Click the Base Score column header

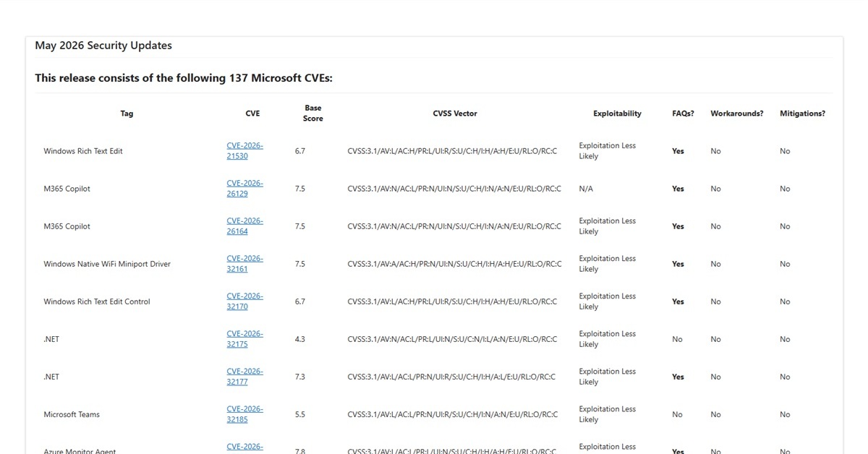[313, 113]
